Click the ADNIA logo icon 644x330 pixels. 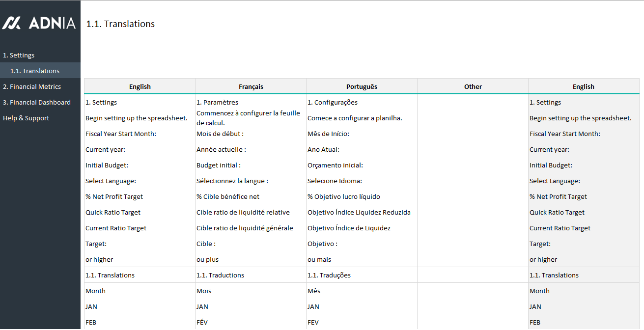[x=12, y=23]
